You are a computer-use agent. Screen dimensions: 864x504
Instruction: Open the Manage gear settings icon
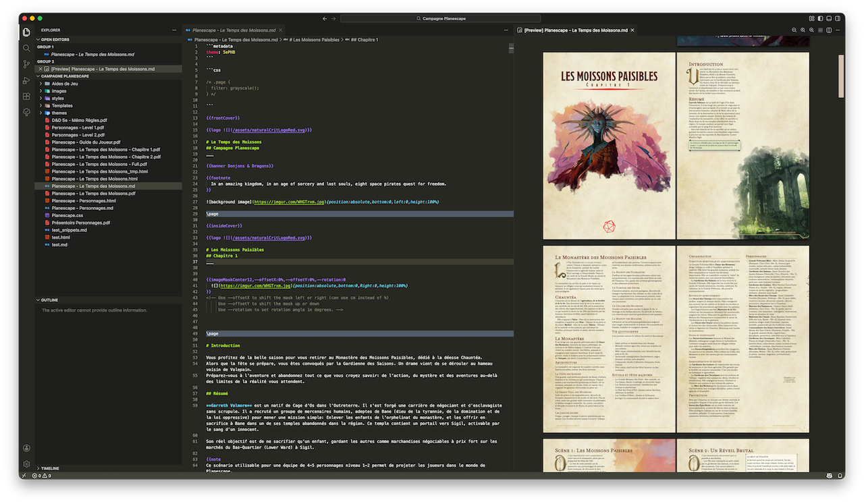26,464
